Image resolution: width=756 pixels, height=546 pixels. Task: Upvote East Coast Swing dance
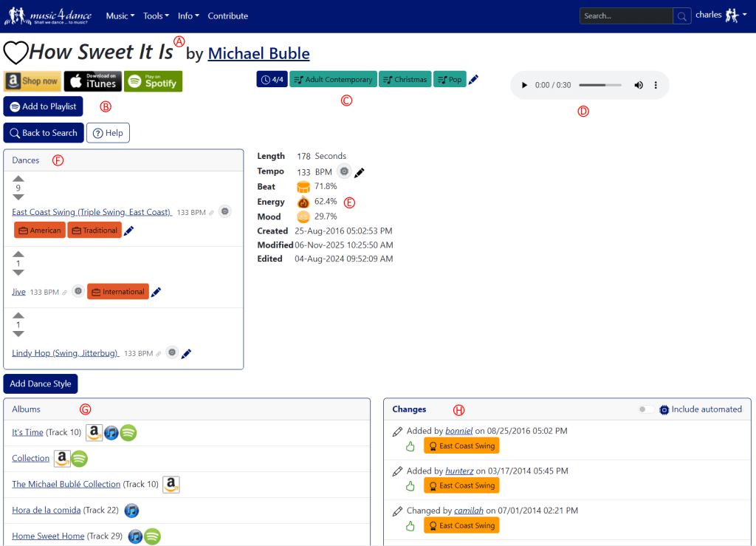tap(18, 179)
